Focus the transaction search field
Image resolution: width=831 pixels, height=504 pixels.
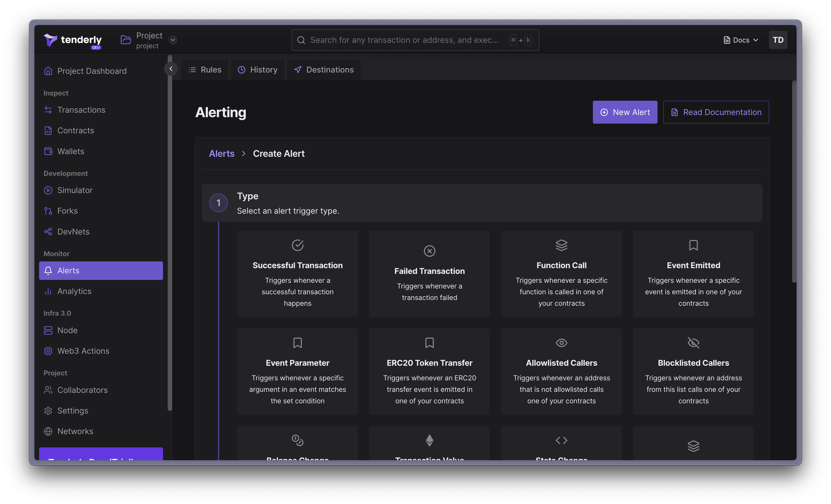click(415, 40)
